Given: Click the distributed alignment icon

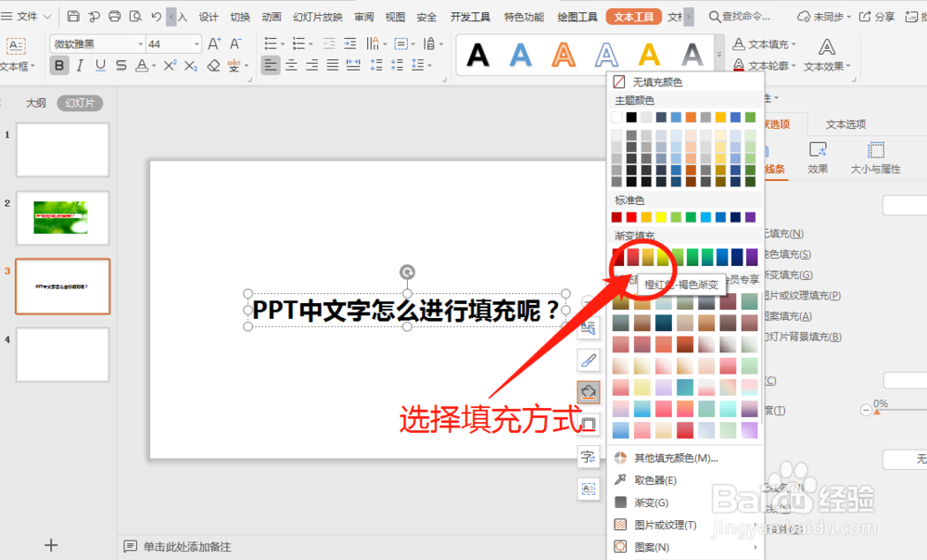Looking at the screenshot, I should click(x=353, y=65).
